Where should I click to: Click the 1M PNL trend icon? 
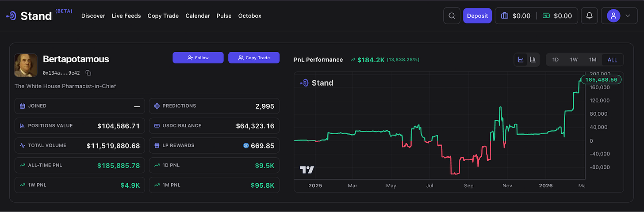(157, 185)
